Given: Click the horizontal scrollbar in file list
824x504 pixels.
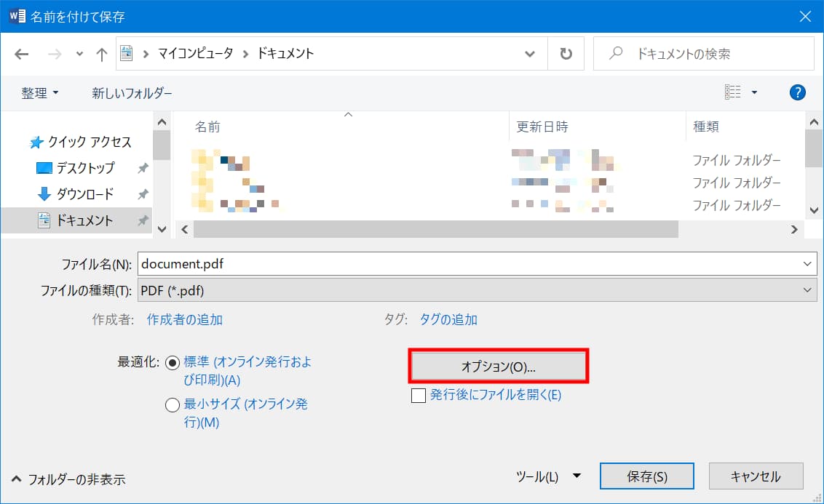Looking at the screenshot, I should pyautogui.click(x=435, y=229).
